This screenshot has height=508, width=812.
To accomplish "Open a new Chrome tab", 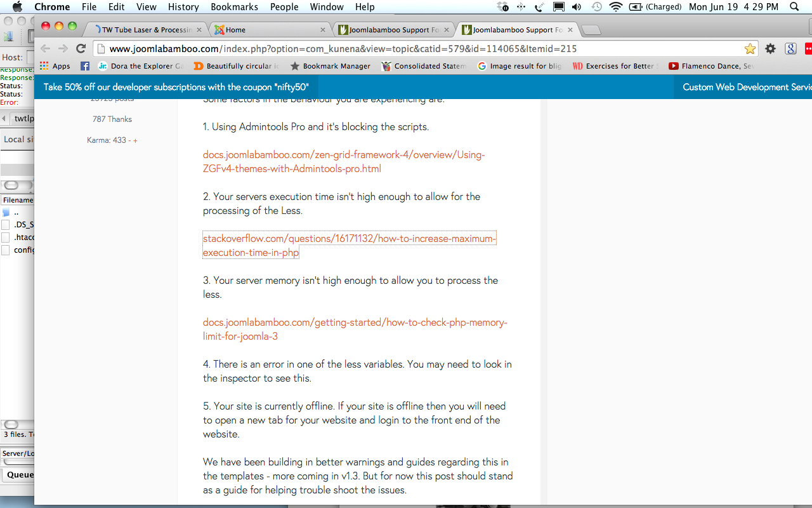I will (x=591, y=30).
